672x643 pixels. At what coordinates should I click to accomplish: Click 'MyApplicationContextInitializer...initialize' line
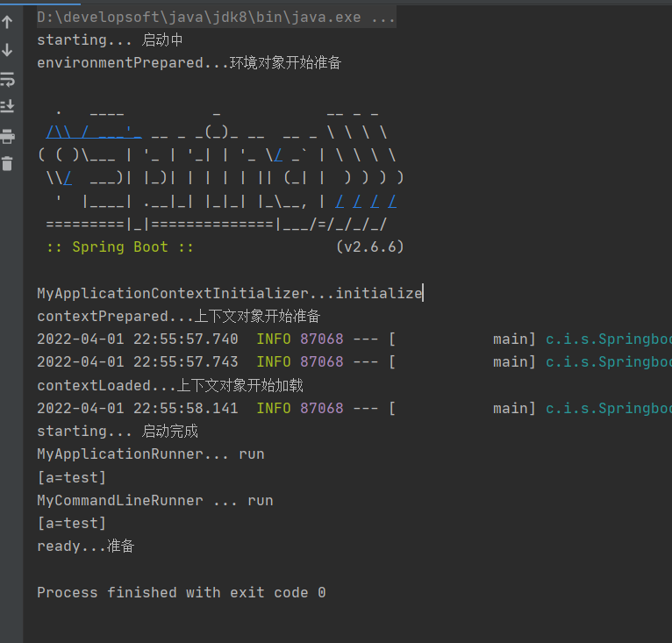point(230,293)
